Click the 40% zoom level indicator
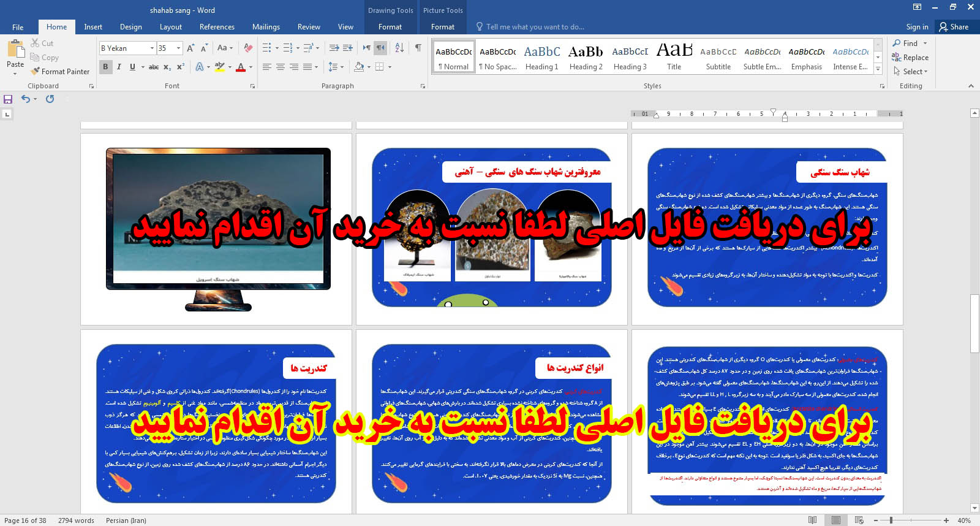980x526 pixels. click(964, 520)
